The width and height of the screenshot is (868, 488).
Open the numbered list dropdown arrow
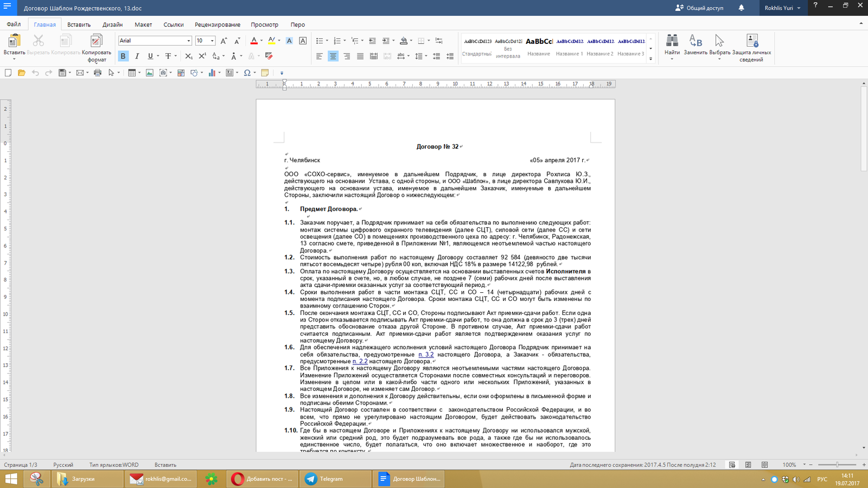coord(344,41)
